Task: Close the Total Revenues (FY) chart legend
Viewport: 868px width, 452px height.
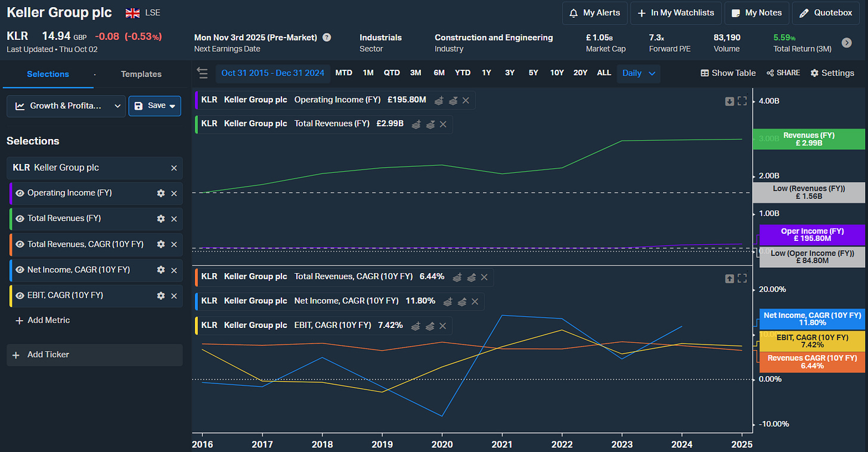Action: [443, 124]
